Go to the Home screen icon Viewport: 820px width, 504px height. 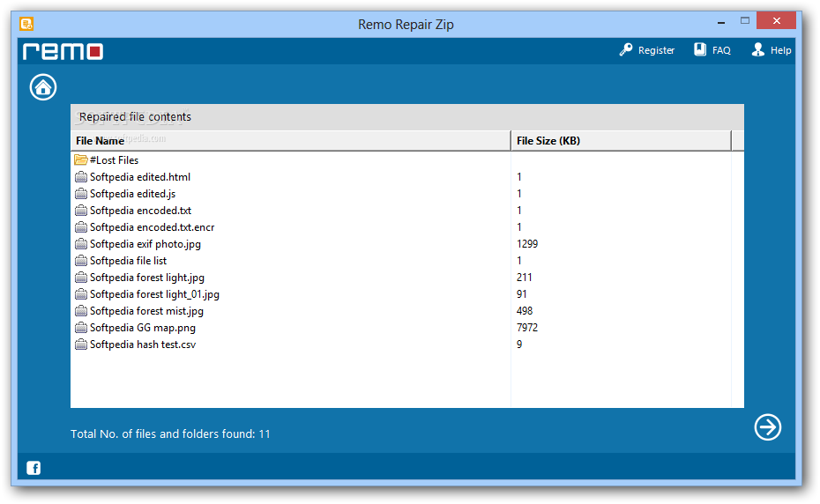tap(43, 87)
